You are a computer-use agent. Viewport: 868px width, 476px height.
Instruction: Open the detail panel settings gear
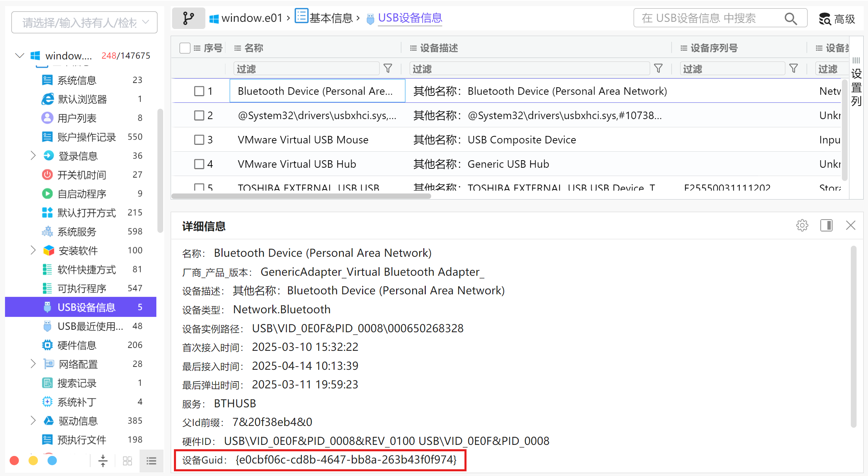coord(802,226)
